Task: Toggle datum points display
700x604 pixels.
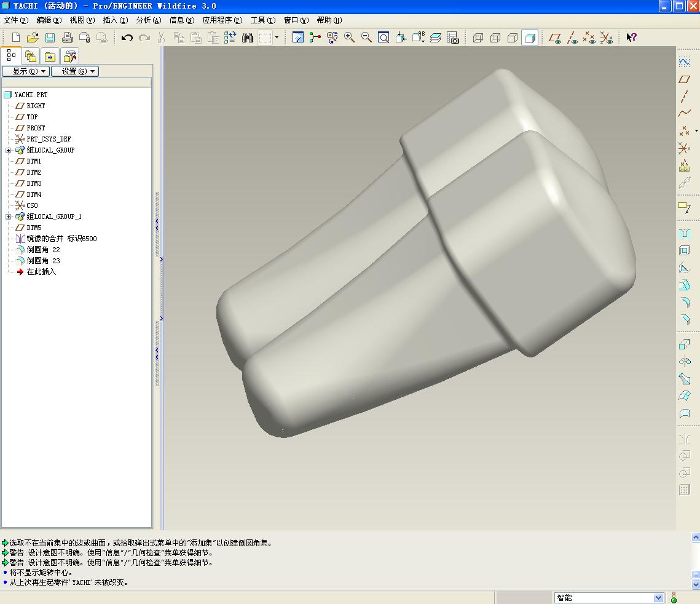Action: pos(589,38)
